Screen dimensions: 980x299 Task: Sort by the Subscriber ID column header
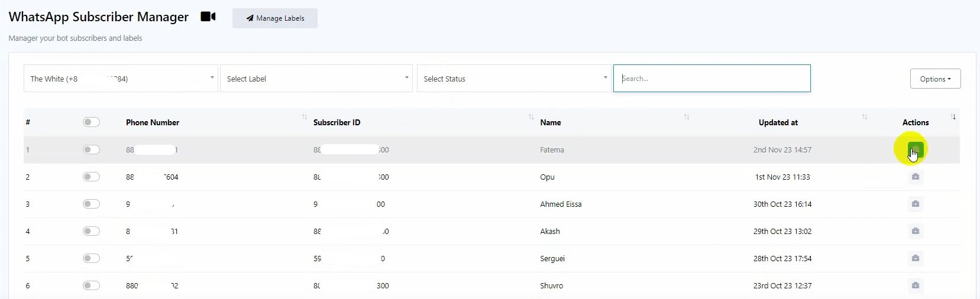[x=337, y=122]
